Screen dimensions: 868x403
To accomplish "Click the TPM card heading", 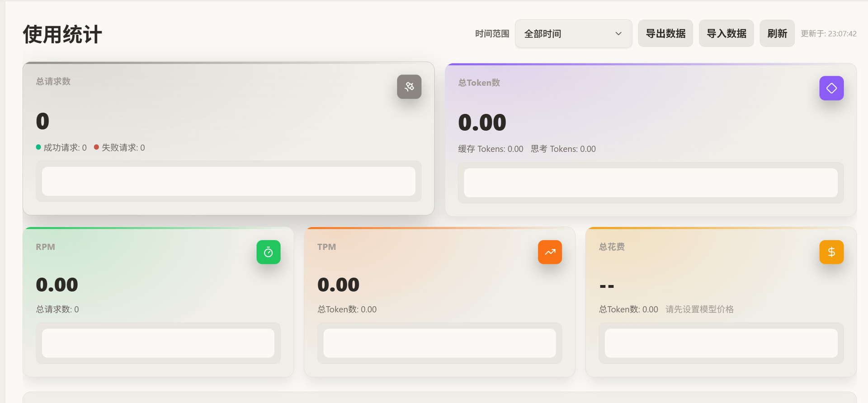I will click(x=326, y=247).
